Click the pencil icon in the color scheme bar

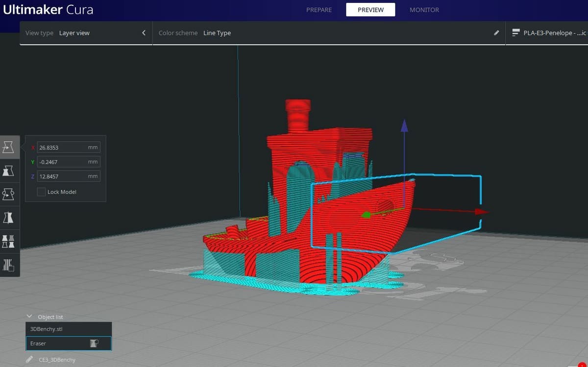tap(496, 33)
